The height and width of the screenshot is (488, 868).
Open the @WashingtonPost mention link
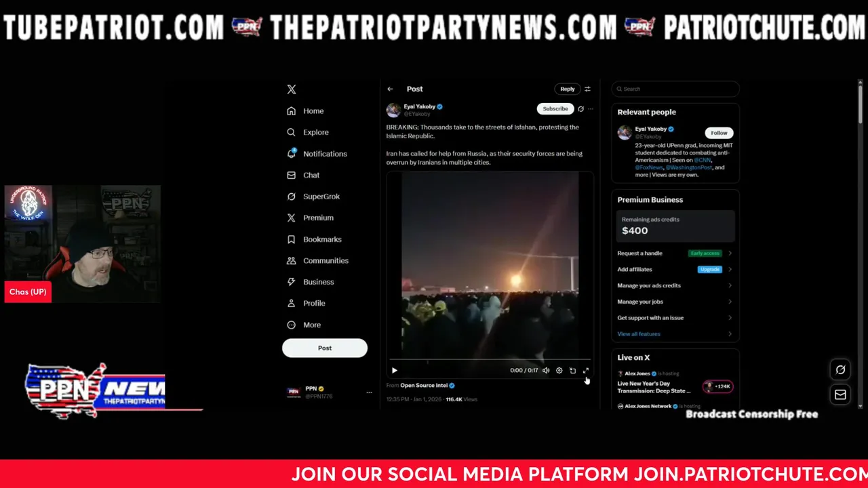click(x=688, y=167)
